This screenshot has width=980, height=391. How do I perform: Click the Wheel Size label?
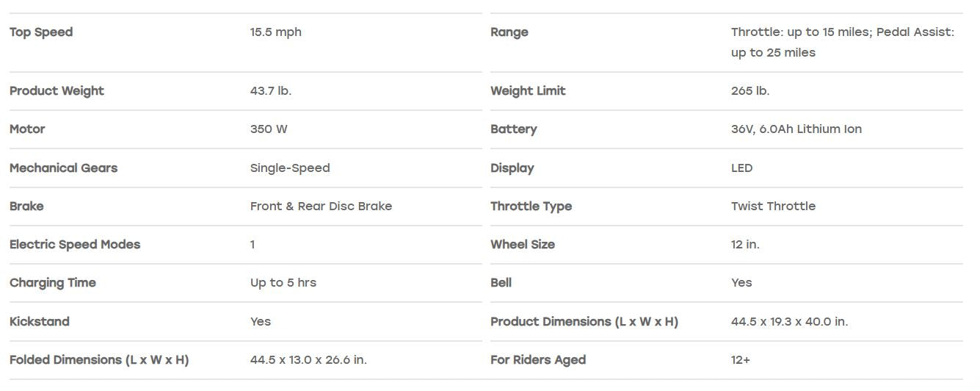(523, 245)
